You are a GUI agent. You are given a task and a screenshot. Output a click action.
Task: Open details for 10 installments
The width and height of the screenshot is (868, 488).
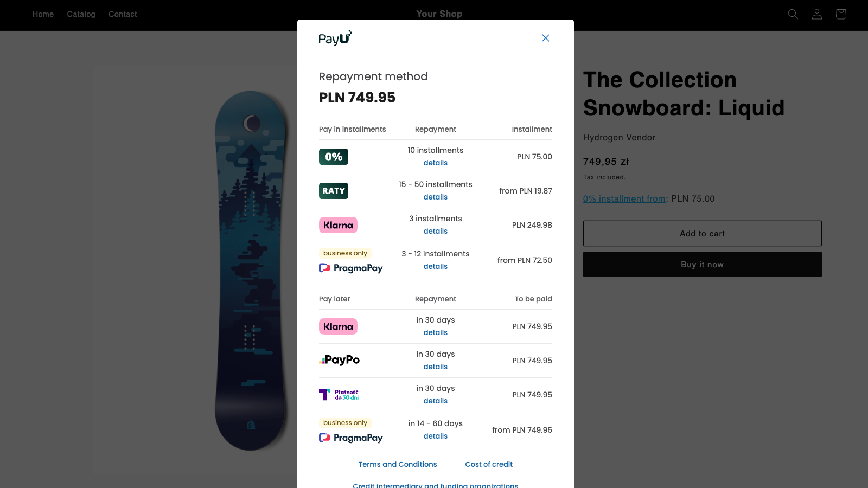436,163
